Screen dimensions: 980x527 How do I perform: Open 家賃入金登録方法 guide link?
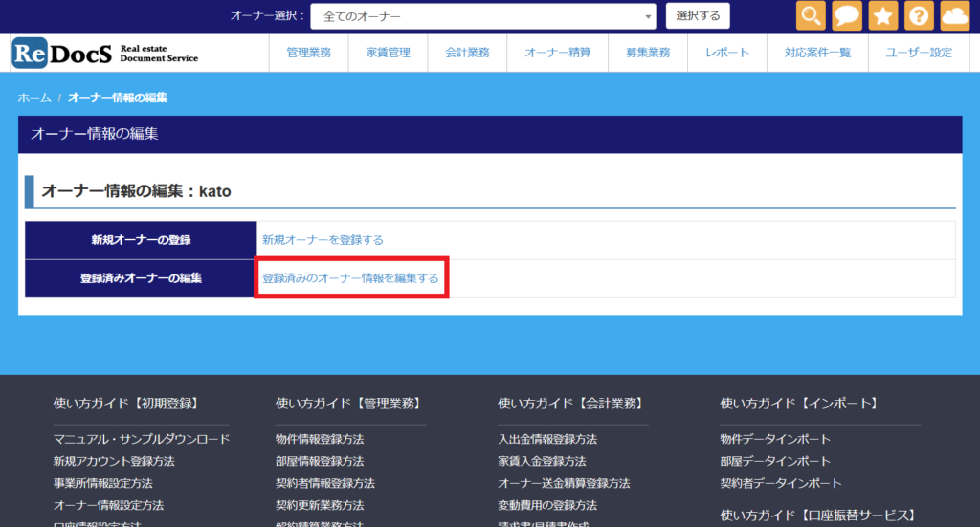(542, 461)
